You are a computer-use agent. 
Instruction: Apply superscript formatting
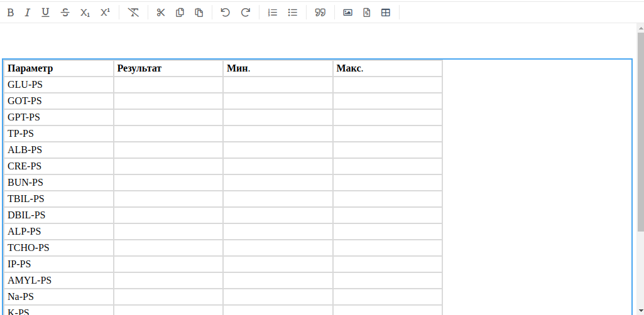(x=105, y=13)
